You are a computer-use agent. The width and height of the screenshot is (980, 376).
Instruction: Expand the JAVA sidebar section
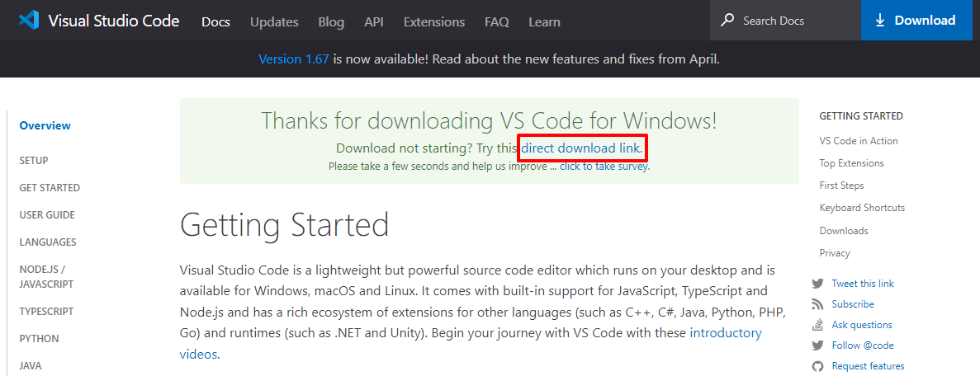[31, 366]
